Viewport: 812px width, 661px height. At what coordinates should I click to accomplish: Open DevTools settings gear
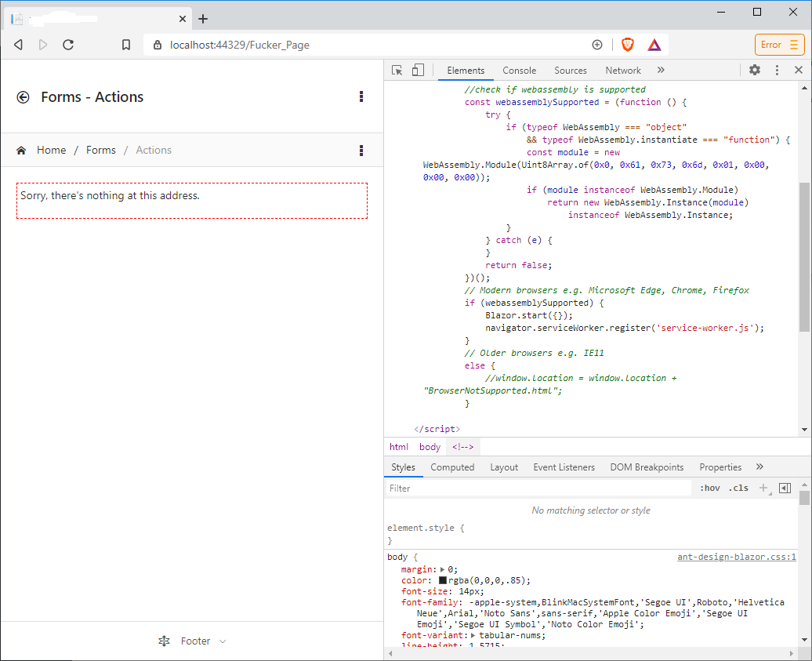pos(755,71)
